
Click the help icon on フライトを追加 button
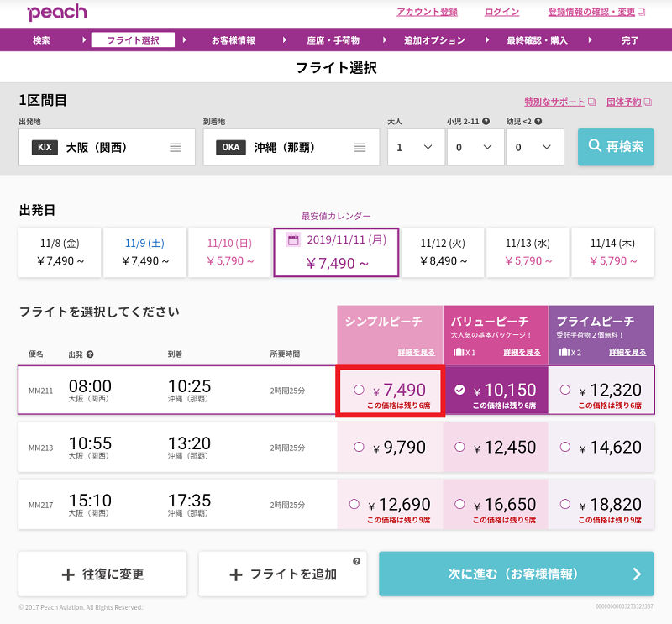(356, 561)
